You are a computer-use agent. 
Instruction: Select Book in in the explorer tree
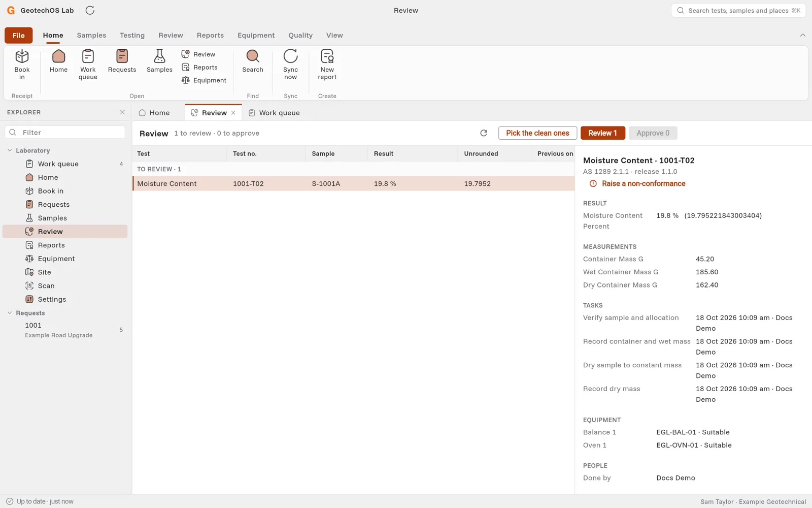pos(65,191)
